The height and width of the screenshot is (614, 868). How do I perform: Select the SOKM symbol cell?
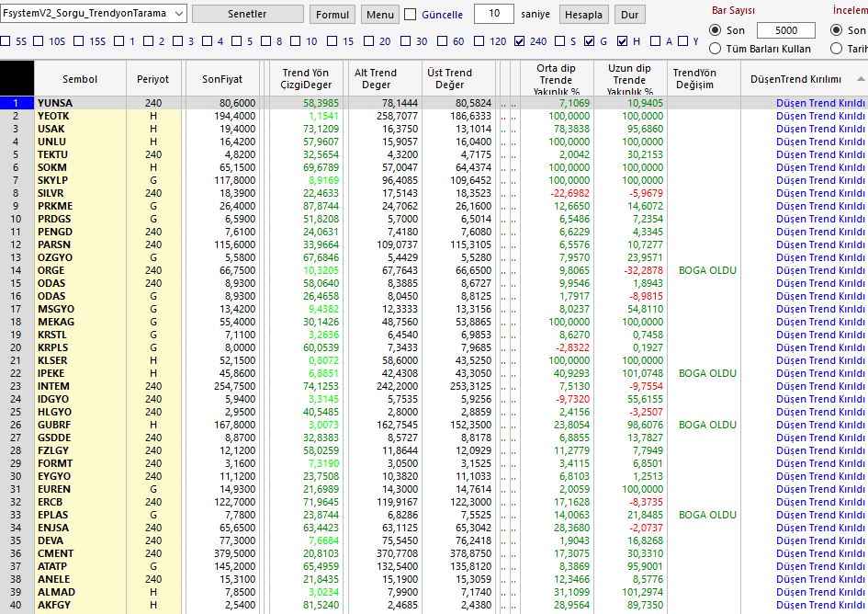80,167
